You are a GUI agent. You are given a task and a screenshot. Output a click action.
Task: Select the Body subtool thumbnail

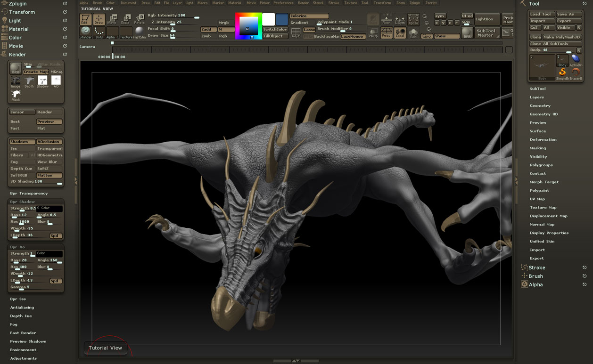pos(542,66)
